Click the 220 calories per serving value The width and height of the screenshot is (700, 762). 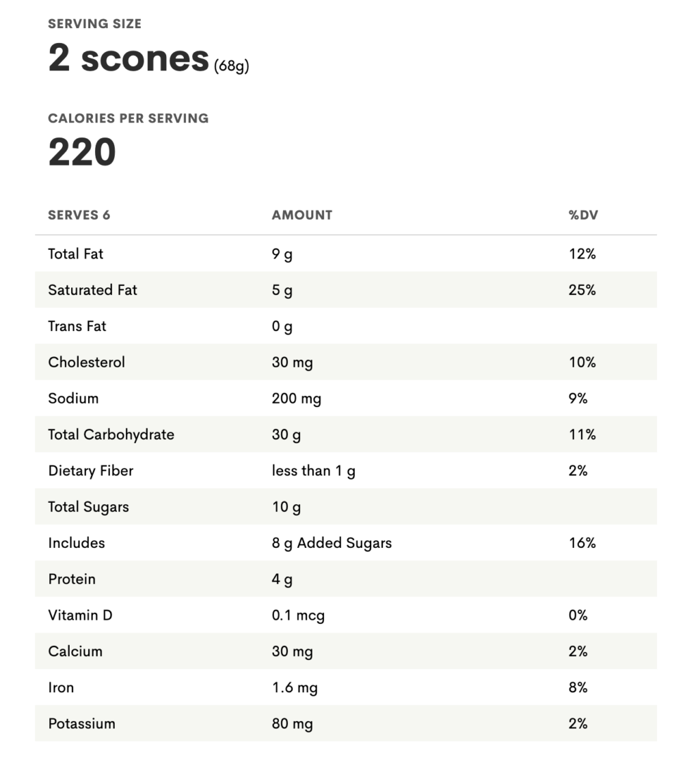click(82, 153)
